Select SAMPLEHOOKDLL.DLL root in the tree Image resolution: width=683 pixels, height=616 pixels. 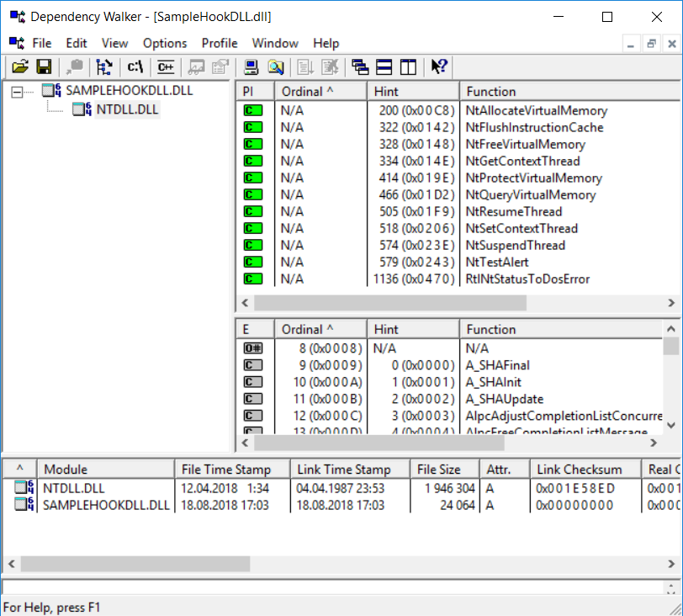click(x=129, y=91)
